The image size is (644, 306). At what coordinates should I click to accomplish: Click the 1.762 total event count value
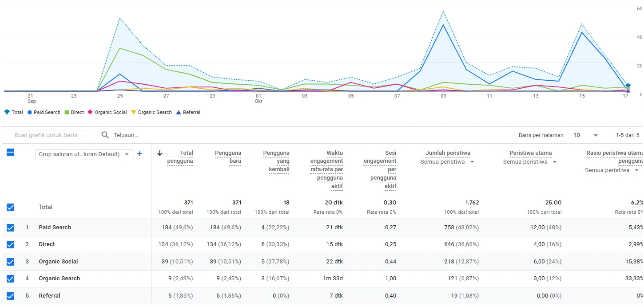point(472,203)
